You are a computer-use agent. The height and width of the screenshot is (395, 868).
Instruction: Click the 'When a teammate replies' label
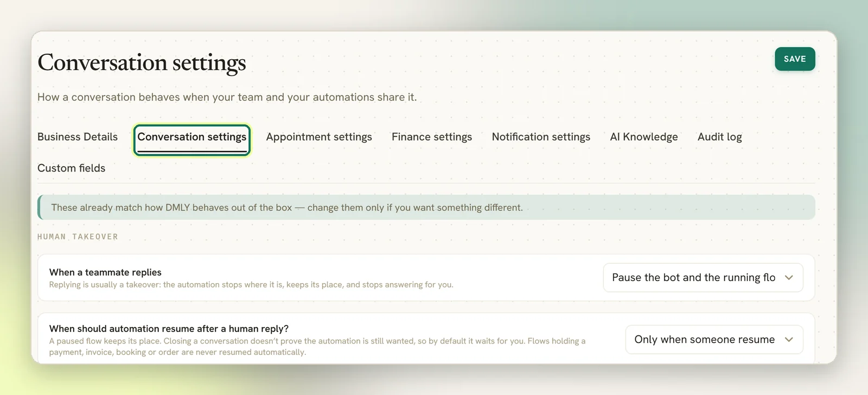[x=105, y=272]
